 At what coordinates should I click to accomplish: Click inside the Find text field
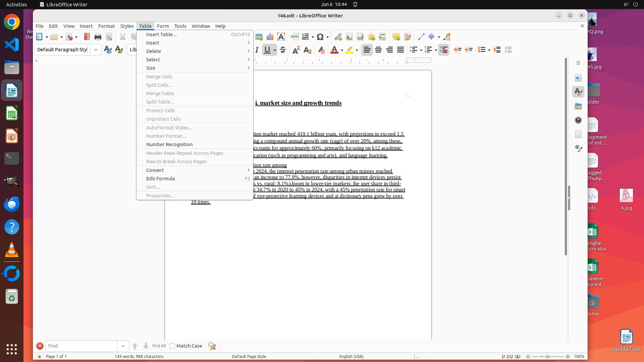[x=82, y=346]
